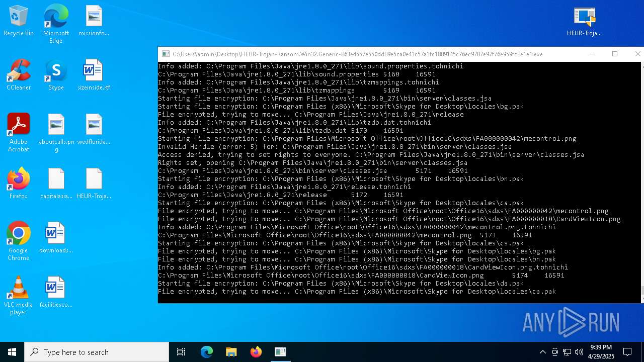Image resolution: width=644 pixels, height=362 pixels.
Task: Select the aboutcalls.png image file
Action: (56, 133)
